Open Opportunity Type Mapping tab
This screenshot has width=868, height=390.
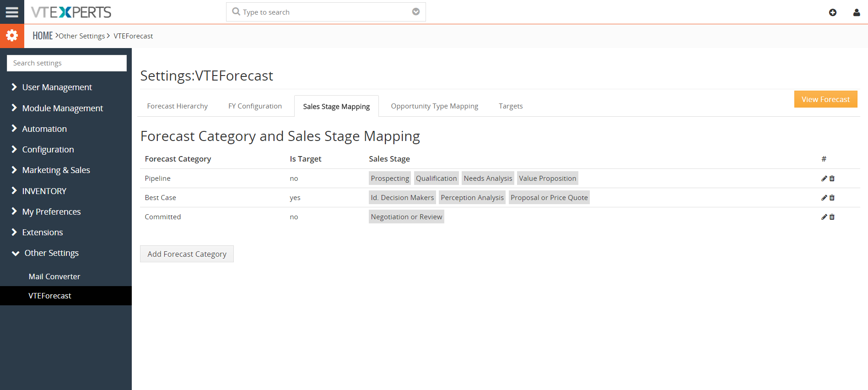[x=434, y=106]
